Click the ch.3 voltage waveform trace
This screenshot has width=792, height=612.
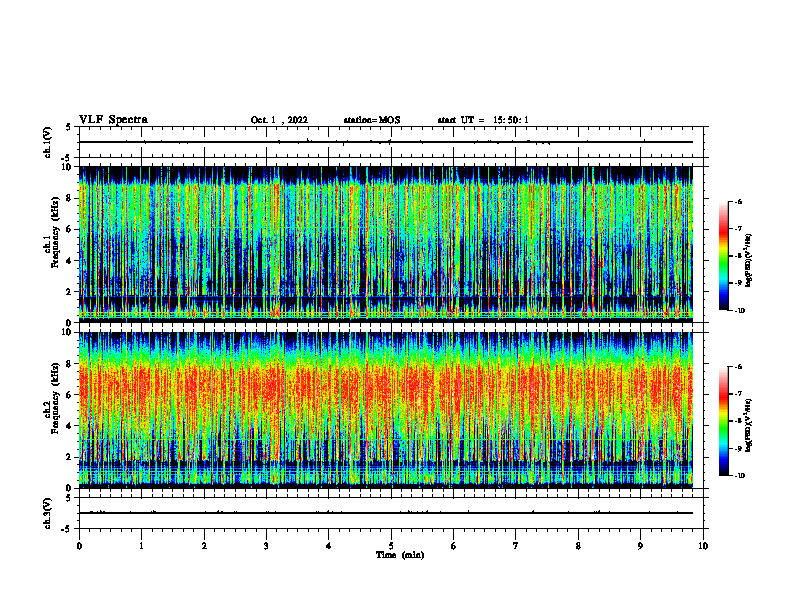click(x=385, y=513)
